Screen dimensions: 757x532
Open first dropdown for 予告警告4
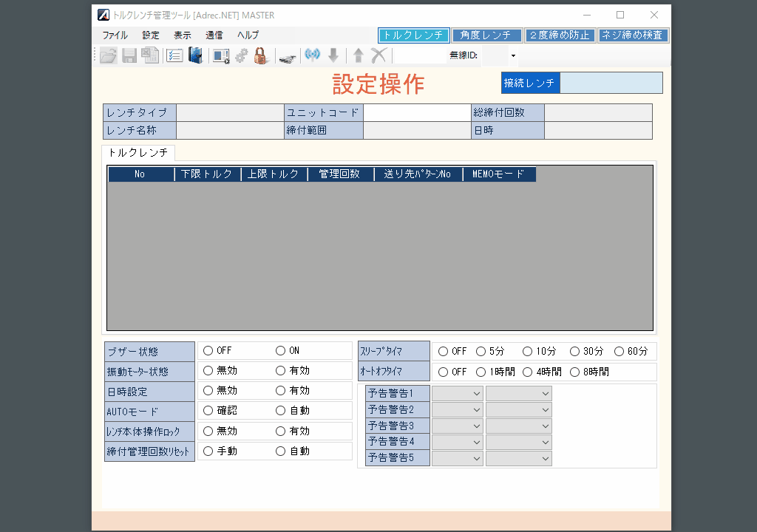pyautogui.click(x=457, y=442)
